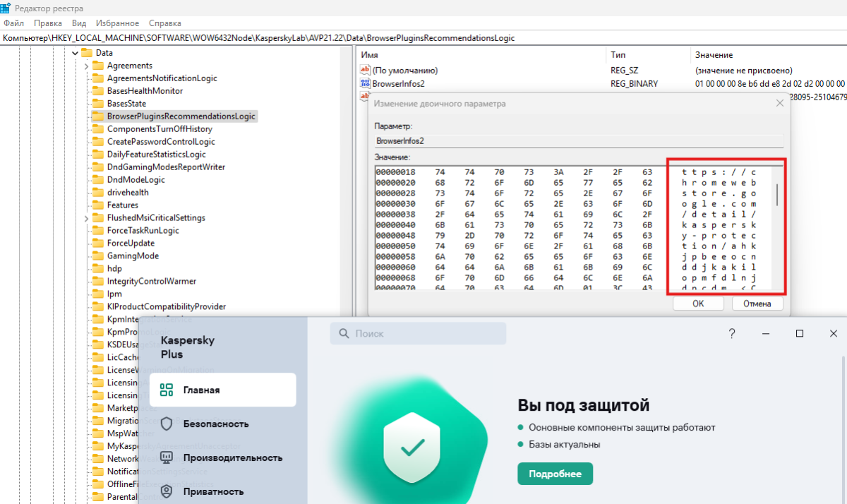Click the DndGamingModesReportWriter folder icon

pos(98,167)
